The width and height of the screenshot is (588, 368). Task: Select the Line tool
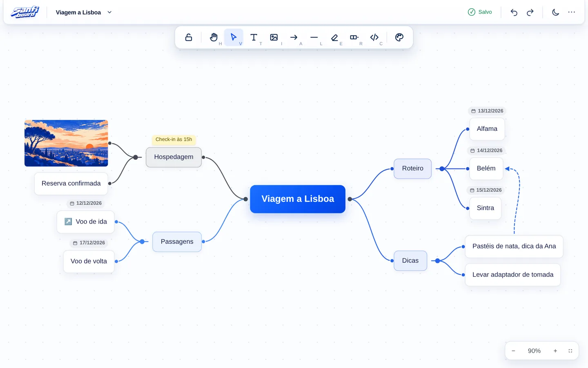pos(314,37)
